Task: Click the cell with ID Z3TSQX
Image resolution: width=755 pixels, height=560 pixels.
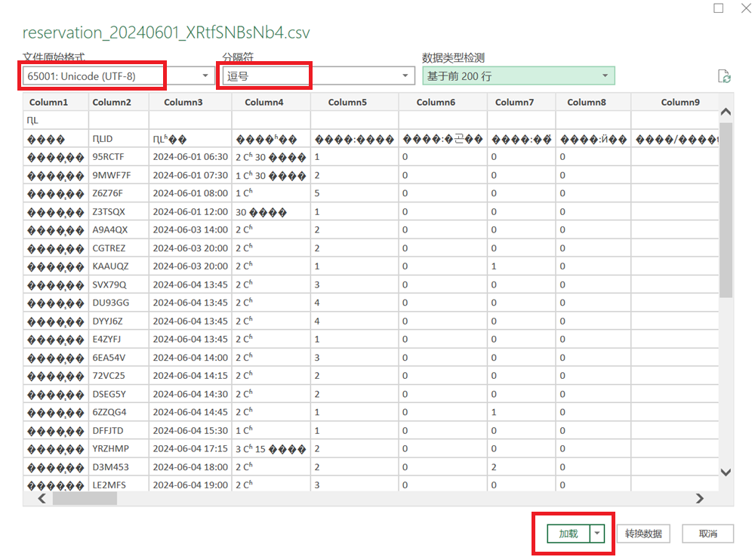Action: [x=119, y=211]
